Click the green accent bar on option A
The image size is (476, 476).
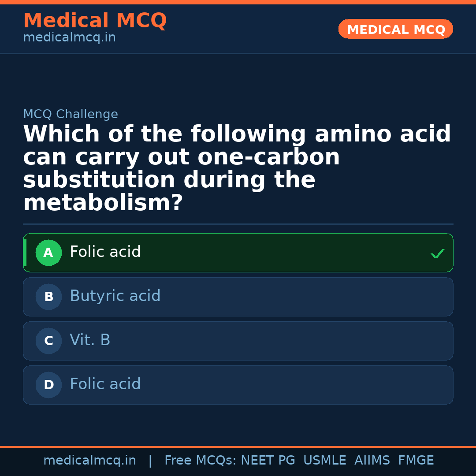pyautogui.click(x=25, y=253)
